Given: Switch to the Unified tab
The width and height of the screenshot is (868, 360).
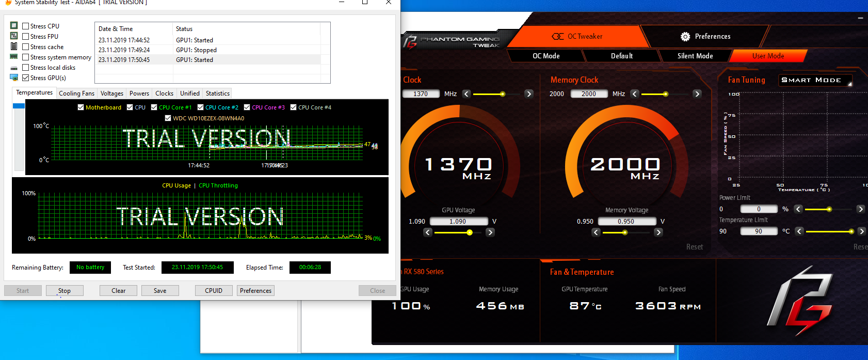Looking at the screenshot, I should click(x=190, y=93).
